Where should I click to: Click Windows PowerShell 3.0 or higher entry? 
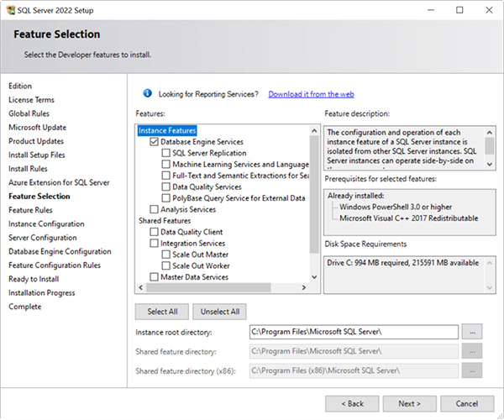(396, 207)
